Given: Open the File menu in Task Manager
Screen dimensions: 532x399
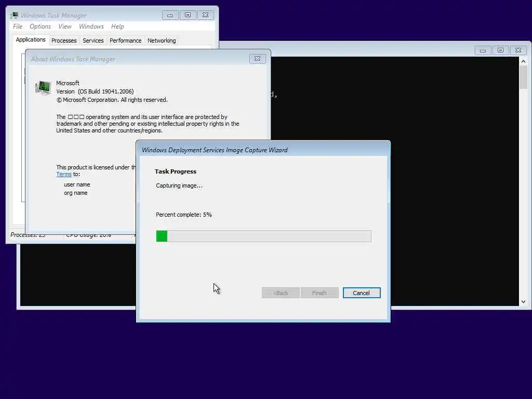Looking at the screenshot, I should [x=18, y=26].
